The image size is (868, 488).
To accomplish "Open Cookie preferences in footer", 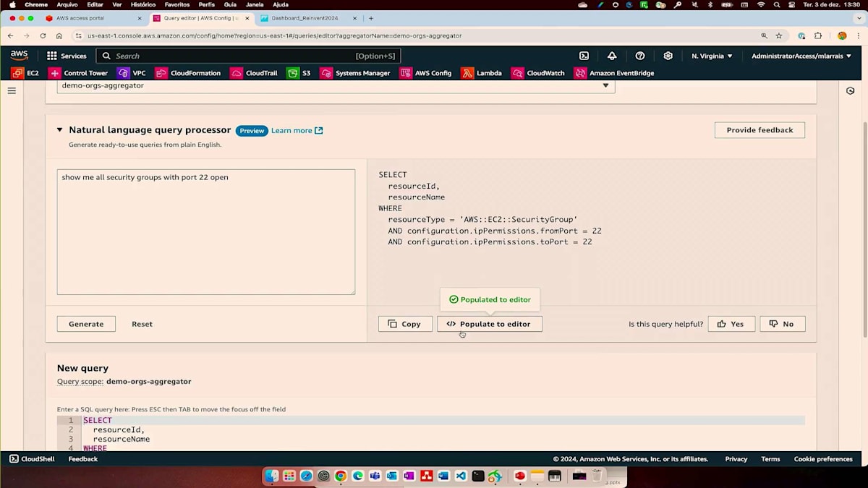I will [823, 458].
